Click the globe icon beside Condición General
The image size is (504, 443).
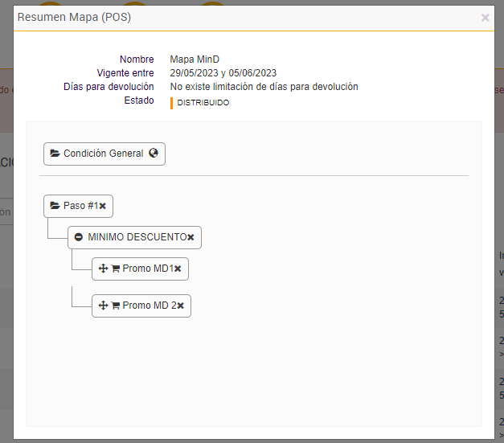tap(154, 154)
